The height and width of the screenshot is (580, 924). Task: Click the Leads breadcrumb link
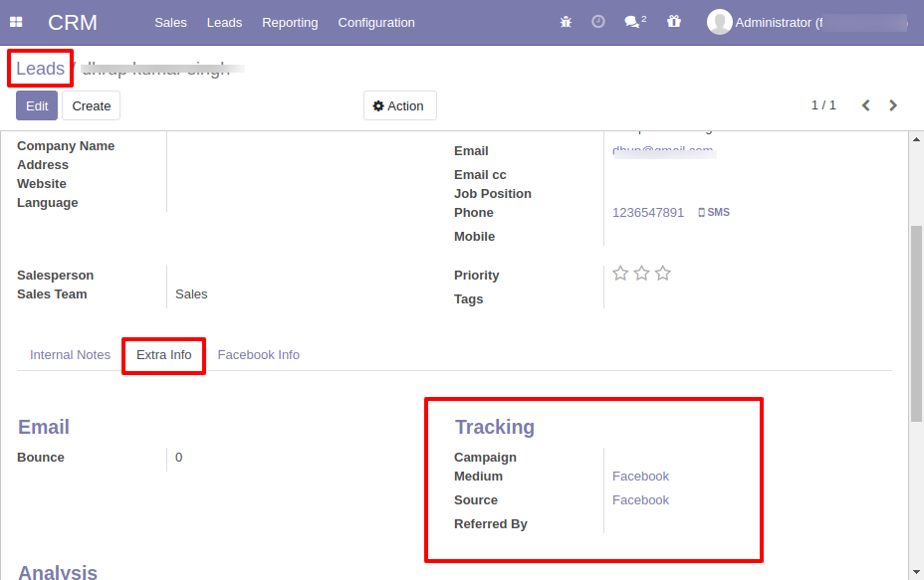click(40, 69)
